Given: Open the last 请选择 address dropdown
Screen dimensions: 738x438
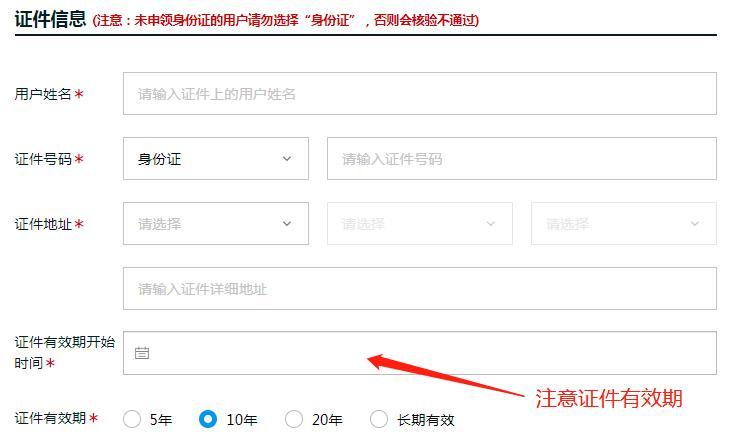Looking at the screenshot, I should [624, 223].
